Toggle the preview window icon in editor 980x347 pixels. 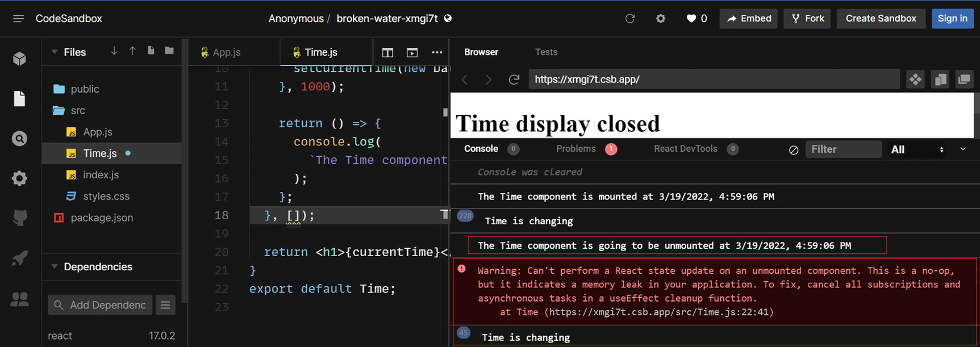click(412, 52)
